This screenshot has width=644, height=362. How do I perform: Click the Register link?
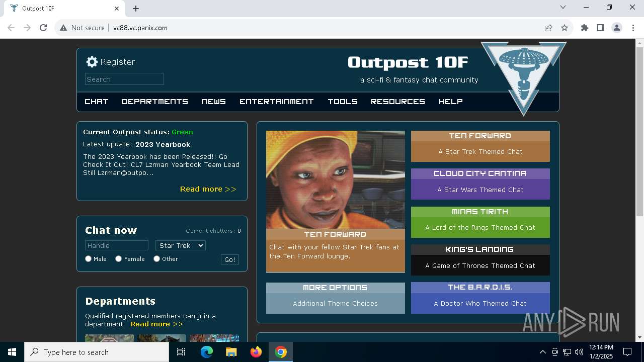click(x=117, y=62)
